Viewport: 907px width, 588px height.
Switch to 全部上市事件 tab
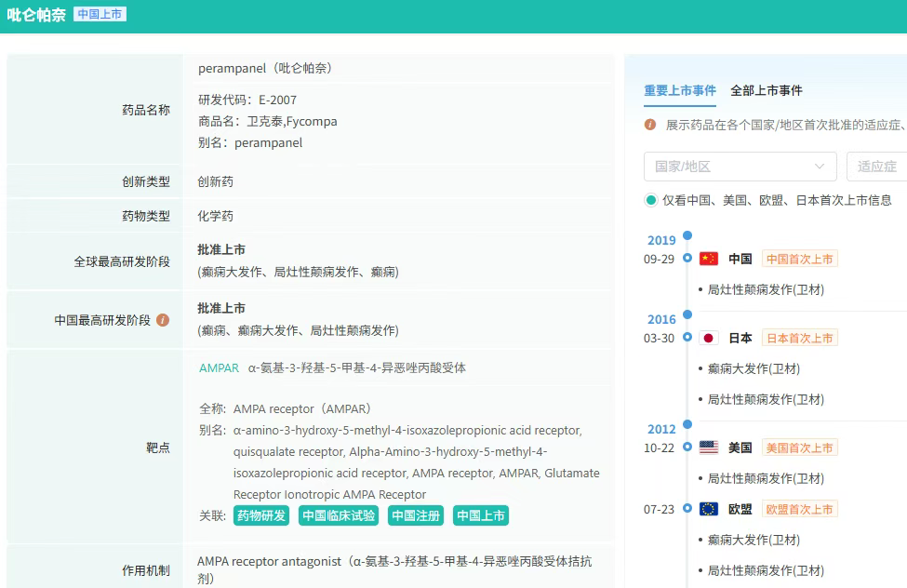(x=767, y=90)
